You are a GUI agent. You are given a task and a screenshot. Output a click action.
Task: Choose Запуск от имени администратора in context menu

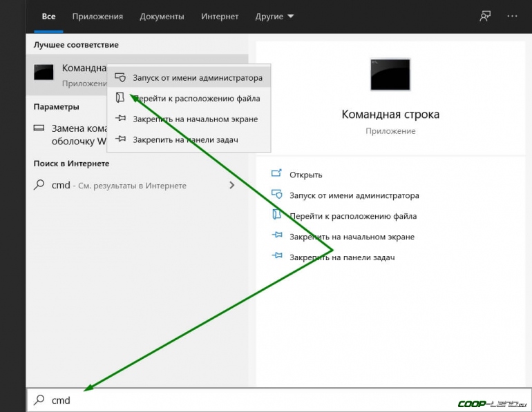tap(197, 78)
